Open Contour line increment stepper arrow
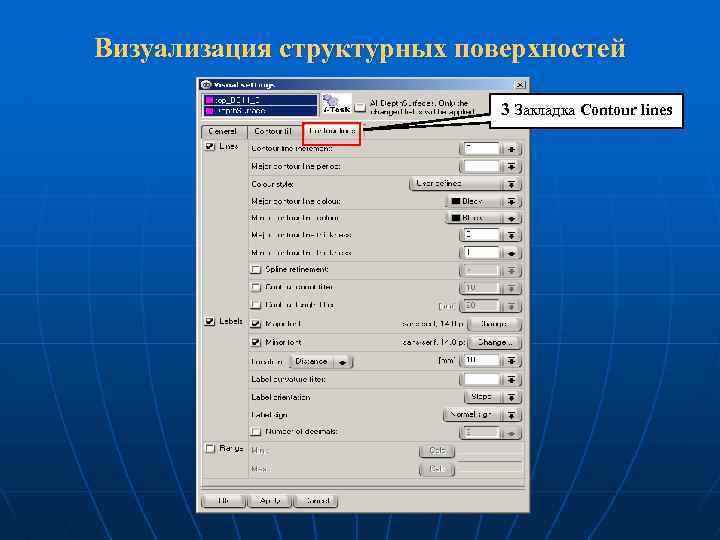This screenshot has width=720, height=540. [511, 149]
